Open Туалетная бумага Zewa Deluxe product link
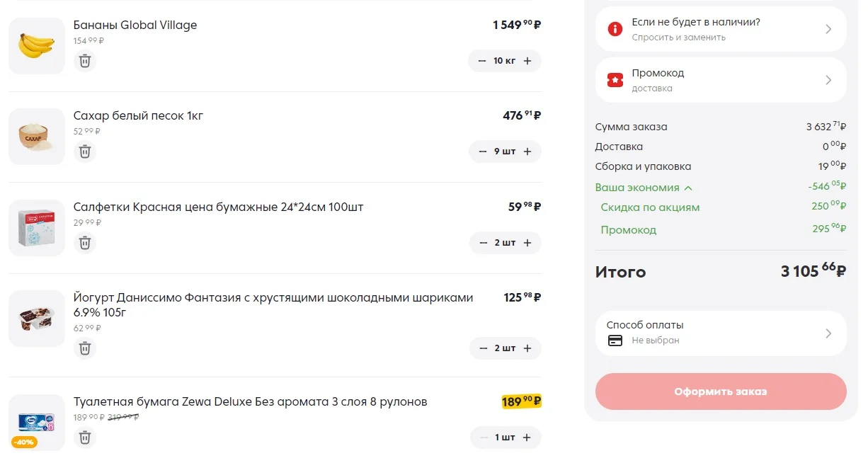 251,402
